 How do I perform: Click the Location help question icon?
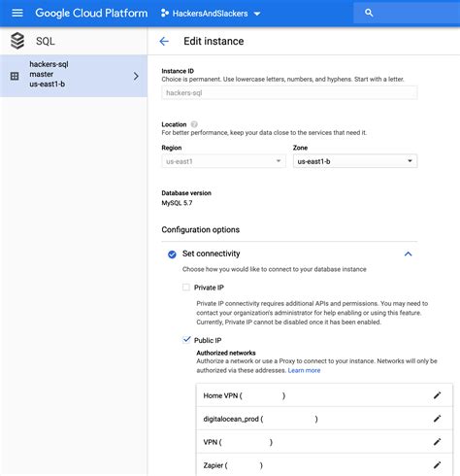pyautogui.click(x=194, y=124)
